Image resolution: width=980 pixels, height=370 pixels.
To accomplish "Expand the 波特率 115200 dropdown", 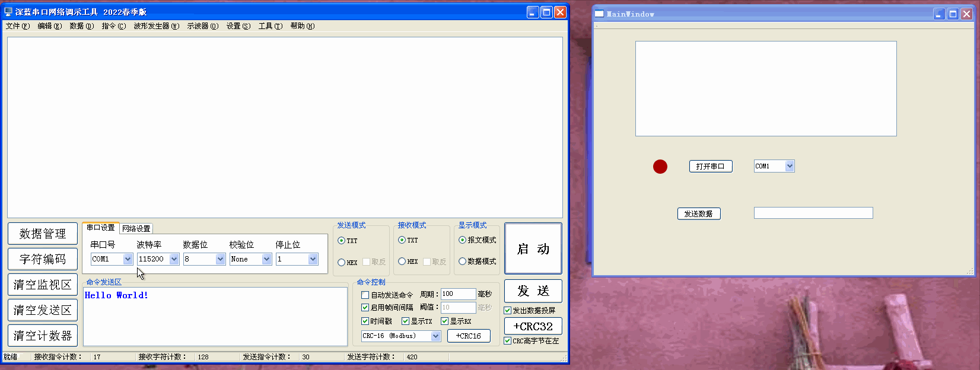I will click(x=174, y=259).
